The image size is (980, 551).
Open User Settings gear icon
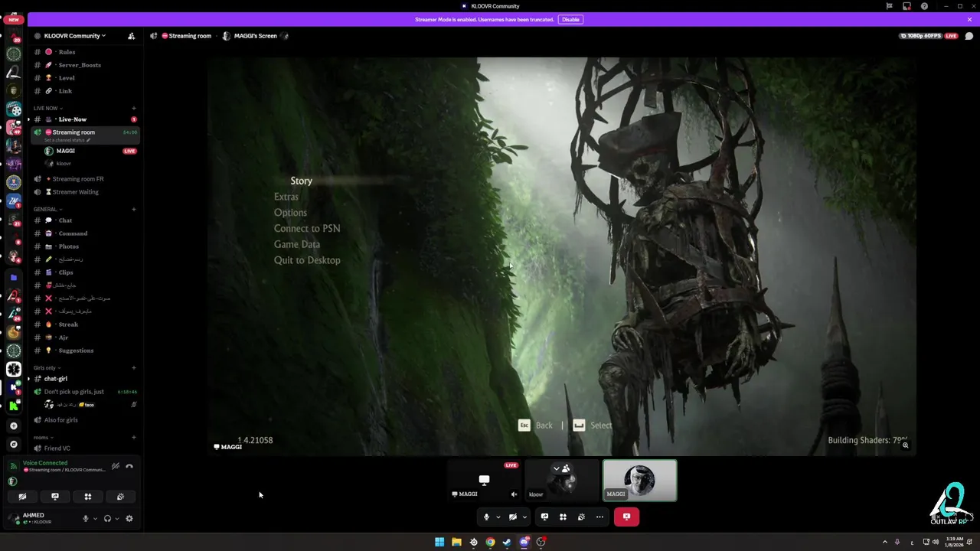pyautogui.click(x=129, y=518)
